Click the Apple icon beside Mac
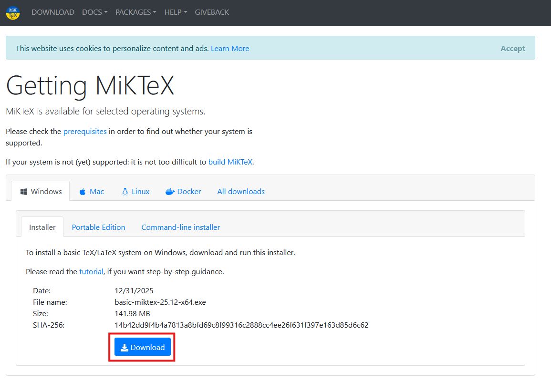The image size is (551, 392). 82,191
